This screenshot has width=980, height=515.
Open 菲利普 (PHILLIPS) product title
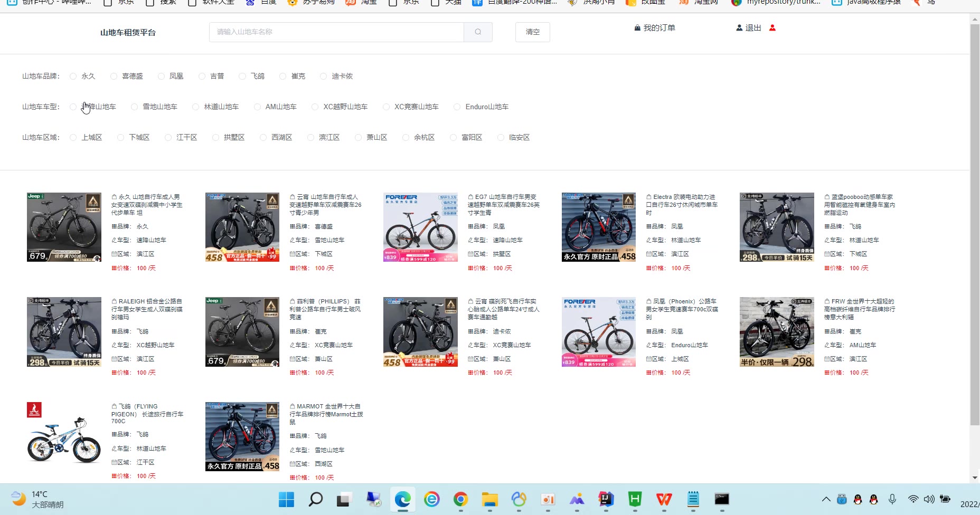pyautogui.click(x=326, y=309)
